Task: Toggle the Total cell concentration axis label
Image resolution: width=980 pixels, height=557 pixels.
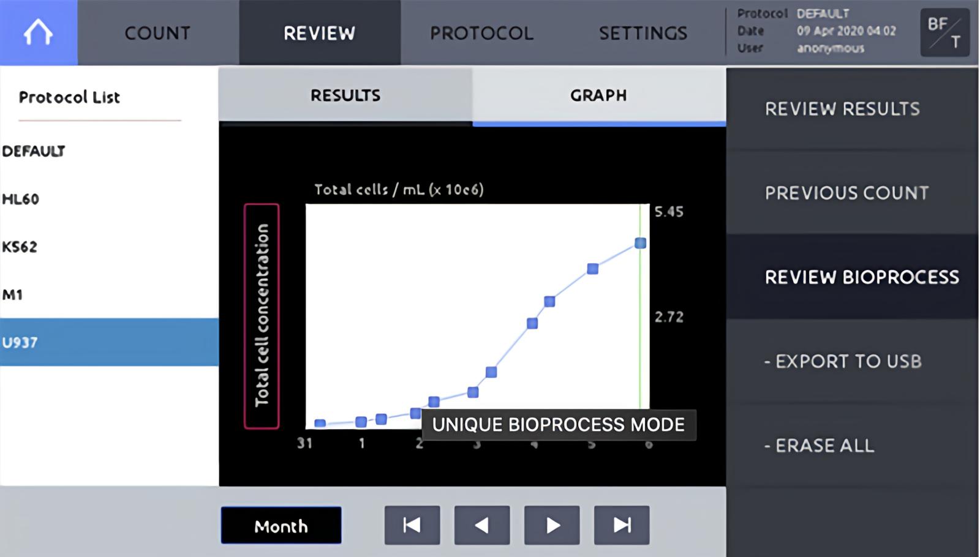Action: click(x=262, y=316)
